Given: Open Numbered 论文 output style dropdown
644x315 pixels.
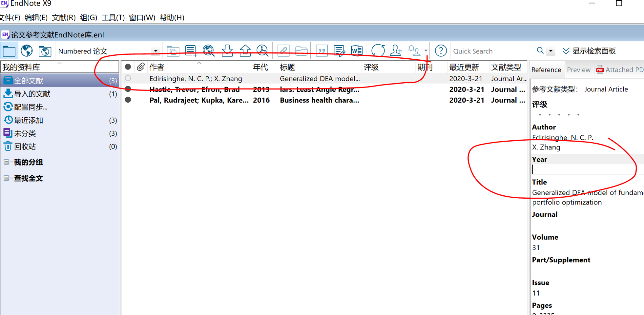Looking at the screenshot, I should (x=156, y=51).
